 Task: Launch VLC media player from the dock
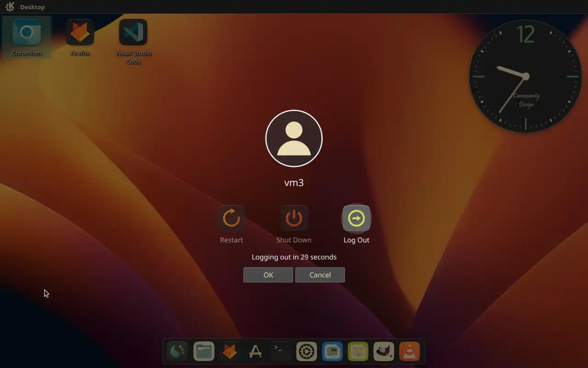409,352
